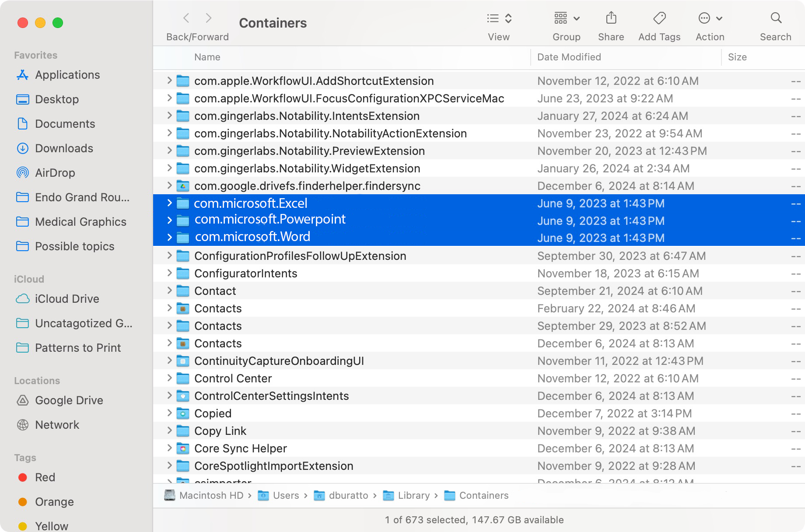Open the Group dropdown menu
Screen dimensions: 805x532
566,18
